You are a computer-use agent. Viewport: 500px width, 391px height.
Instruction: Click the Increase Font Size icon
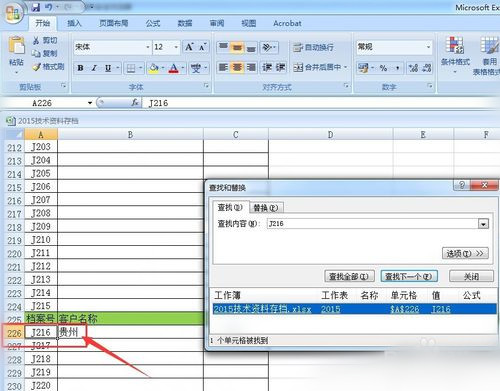pyautogui.click(x=189, y=47)
